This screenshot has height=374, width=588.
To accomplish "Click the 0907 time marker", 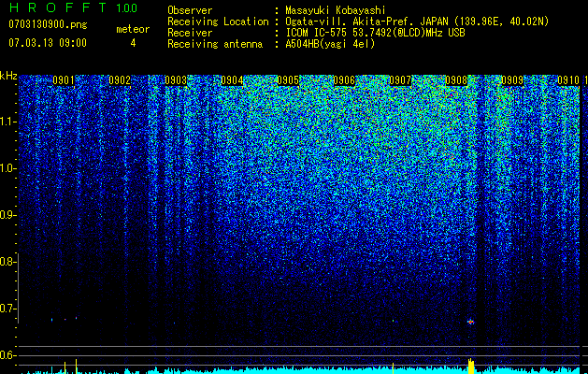I will [x=400, y=80].
